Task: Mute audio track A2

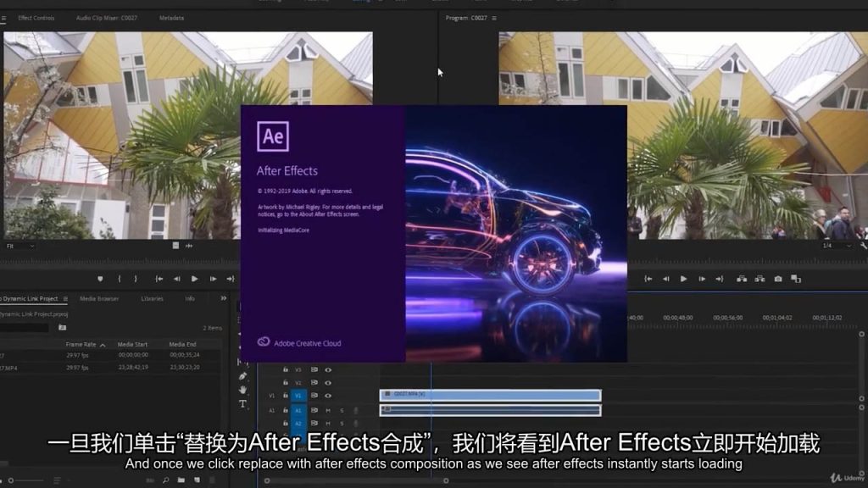Action: [328, 424]
